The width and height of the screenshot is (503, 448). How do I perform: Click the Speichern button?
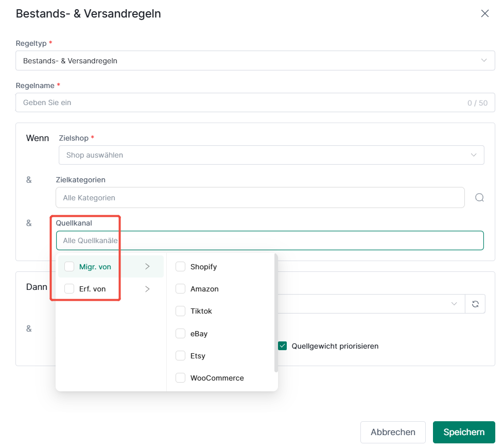pos(464,432)
